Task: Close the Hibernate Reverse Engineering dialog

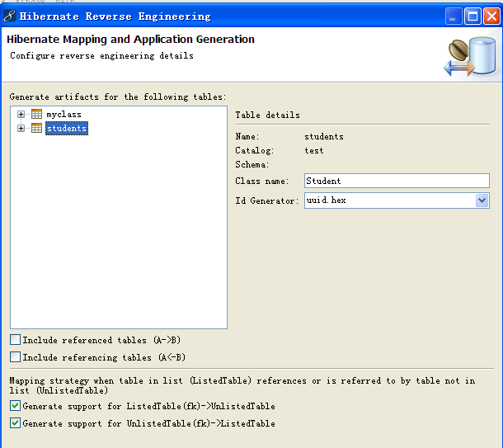Action: coord(491,16)
